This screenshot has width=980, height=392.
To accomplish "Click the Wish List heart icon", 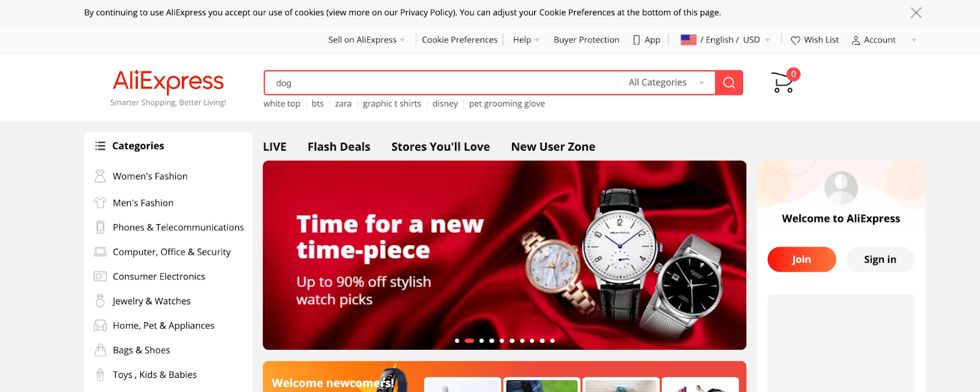I will click(x=796, y=40).
